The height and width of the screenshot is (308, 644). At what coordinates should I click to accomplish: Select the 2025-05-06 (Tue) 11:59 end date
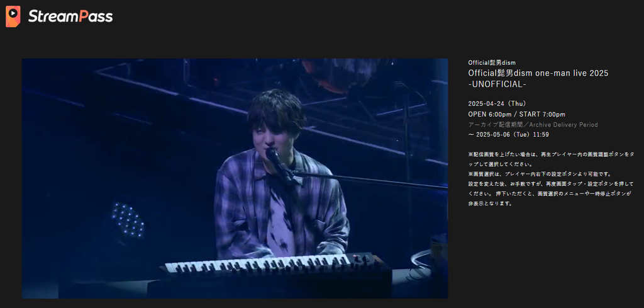508,134
